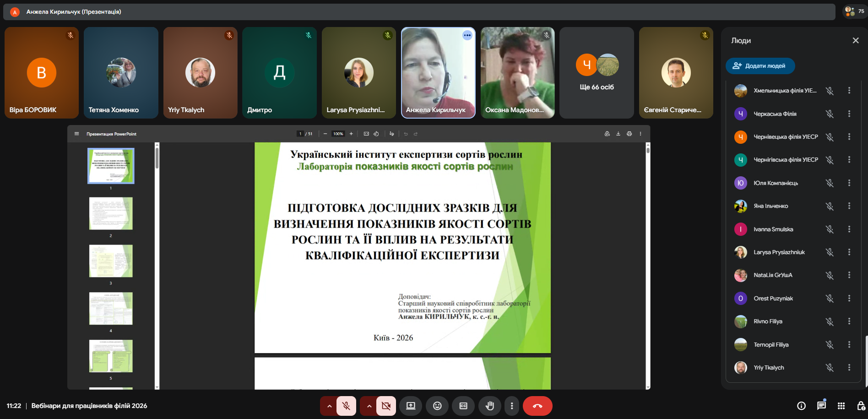Screen dimensions: 868x419
Task: Open the chat messages panel
Action: tap(821, 406)
